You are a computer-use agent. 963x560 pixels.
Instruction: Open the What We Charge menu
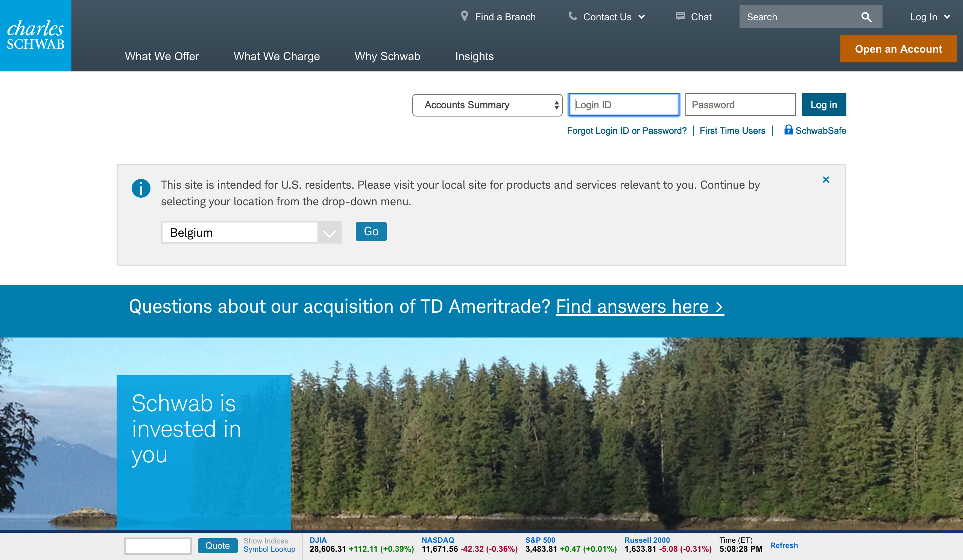point(276,56)
